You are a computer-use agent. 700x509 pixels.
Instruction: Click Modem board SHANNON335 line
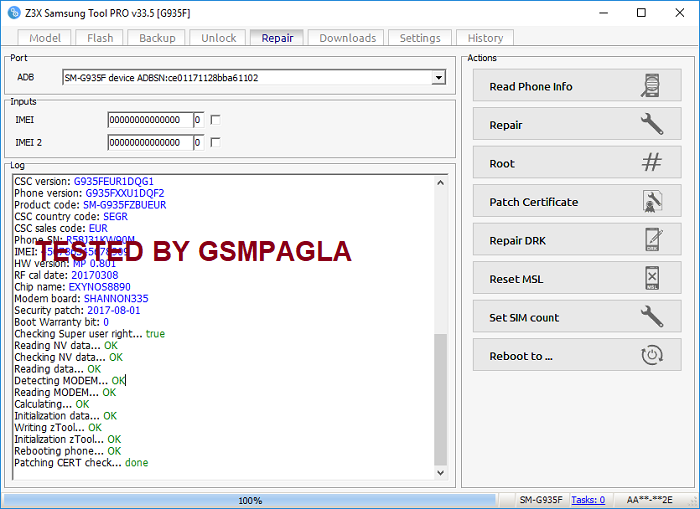pyautogui.click(x=81, y=298)
